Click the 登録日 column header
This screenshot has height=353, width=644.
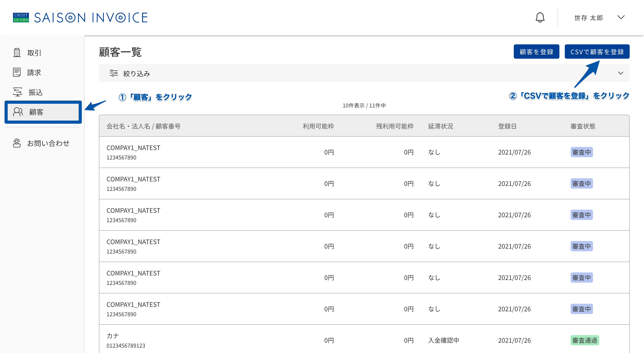click(507, 126)
